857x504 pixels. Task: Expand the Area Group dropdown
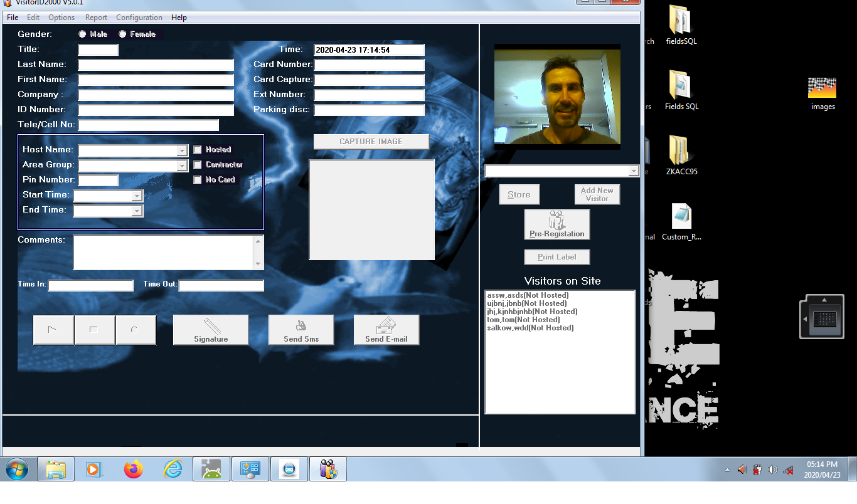click(182, 165)
